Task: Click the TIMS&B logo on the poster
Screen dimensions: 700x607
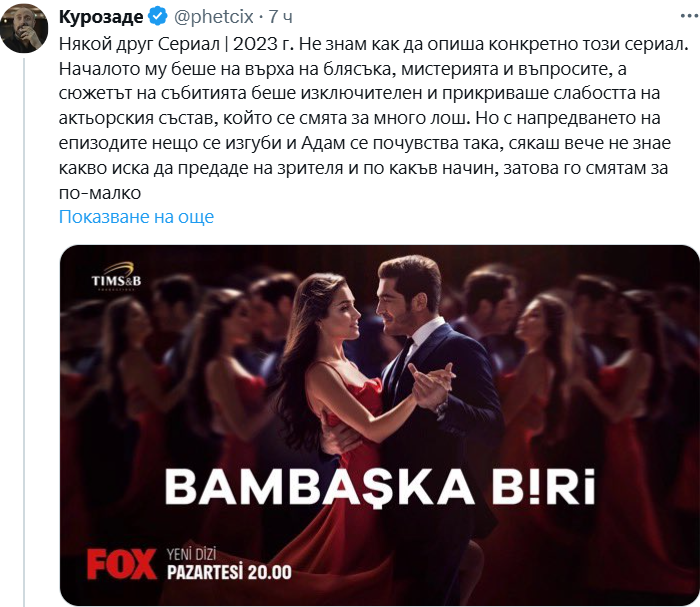Action: tap(116, 277)
